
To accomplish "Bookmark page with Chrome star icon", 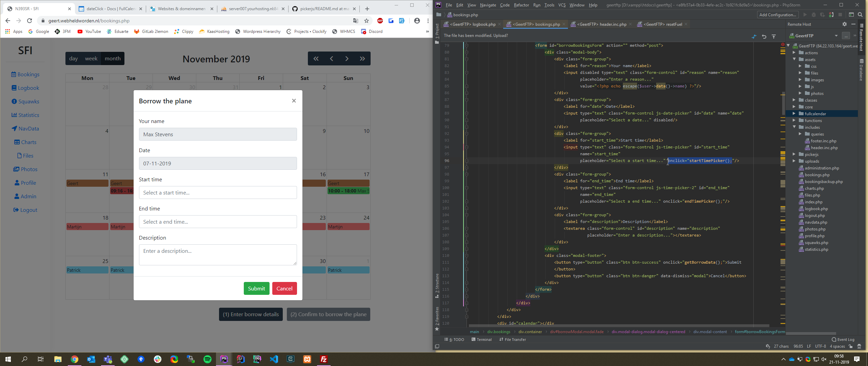I will point(367,21).
